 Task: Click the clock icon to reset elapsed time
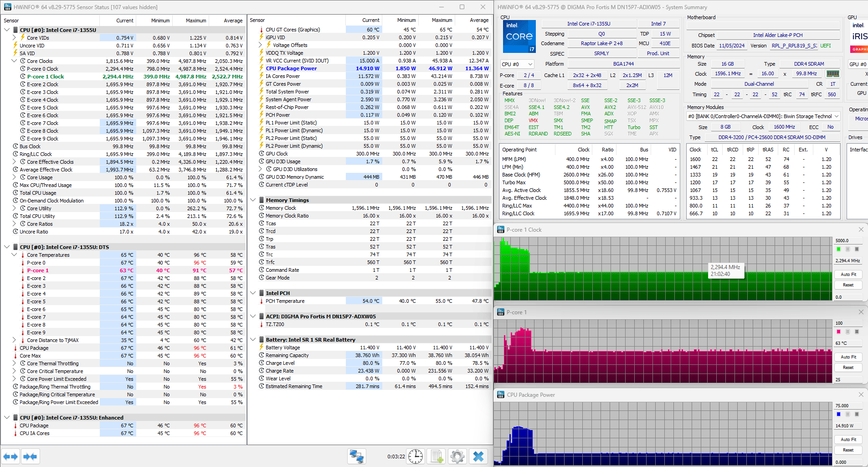click(416, 456)
